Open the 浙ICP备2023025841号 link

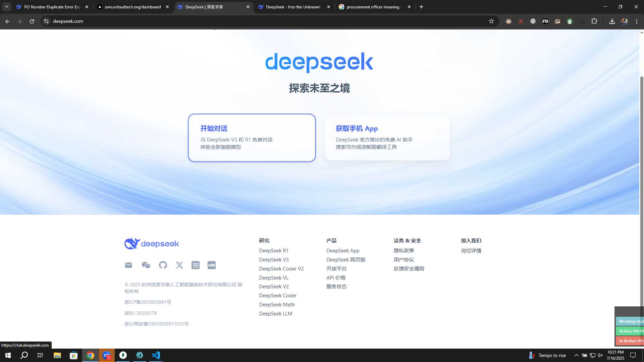(148, 302)
